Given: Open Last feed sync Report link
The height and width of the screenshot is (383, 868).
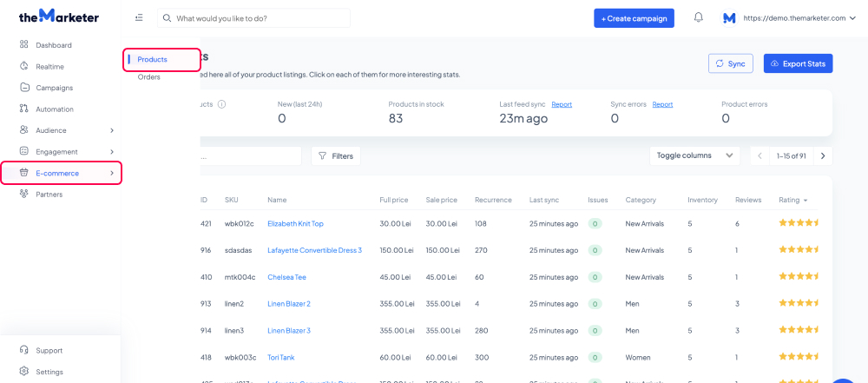Looking at the screenshot, I should click(562, 104).
